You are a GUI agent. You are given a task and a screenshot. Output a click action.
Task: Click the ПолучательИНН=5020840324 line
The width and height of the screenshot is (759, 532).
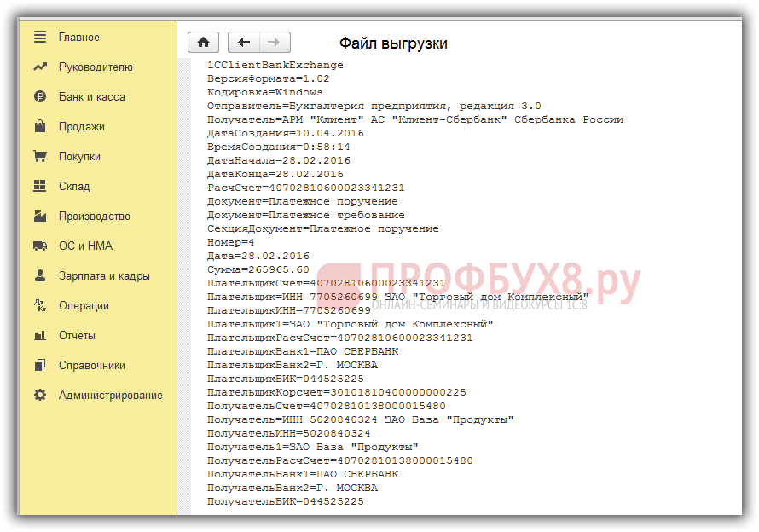[288, 433]
